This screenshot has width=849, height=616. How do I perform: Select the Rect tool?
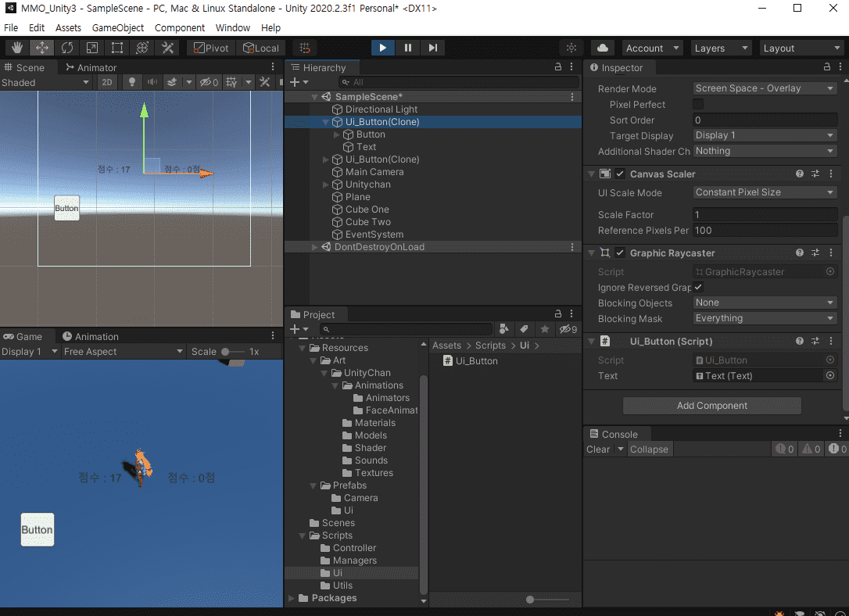(x=117, y=48)
